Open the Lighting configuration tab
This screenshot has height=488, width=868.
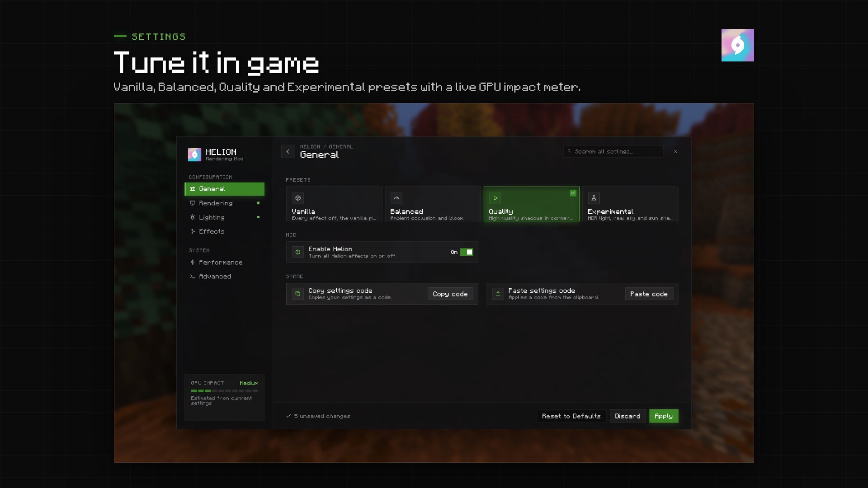click(x=225, y=217)
